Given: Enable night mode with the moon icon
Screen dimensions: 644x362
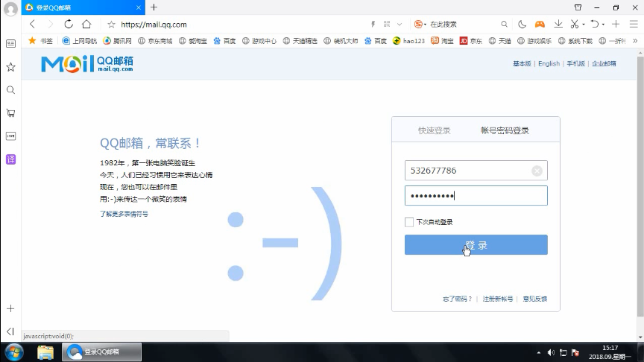Looking at the screenshot, I should tap(522, 25).
